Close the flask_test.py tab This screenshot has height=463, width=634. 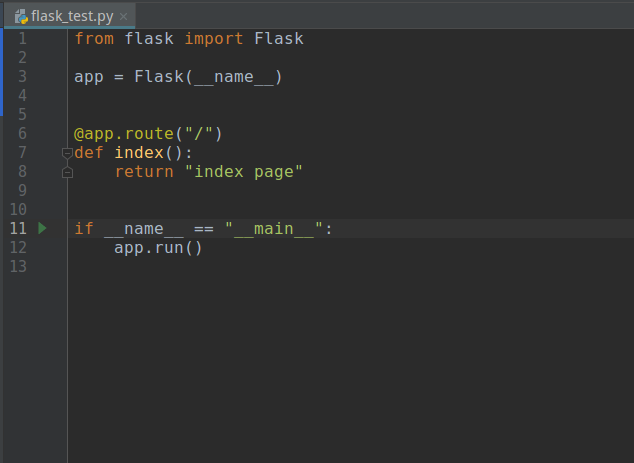click(x=124, y=17)
